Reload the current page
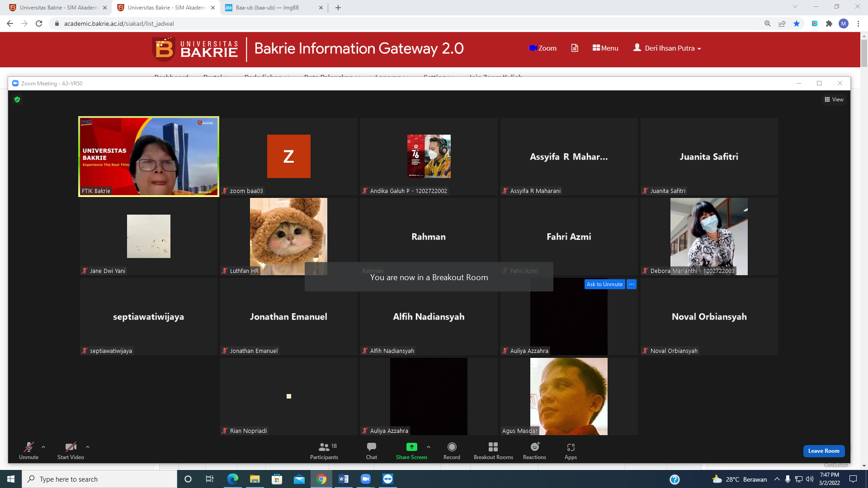The image size is (868, 488). click(39, 23)
